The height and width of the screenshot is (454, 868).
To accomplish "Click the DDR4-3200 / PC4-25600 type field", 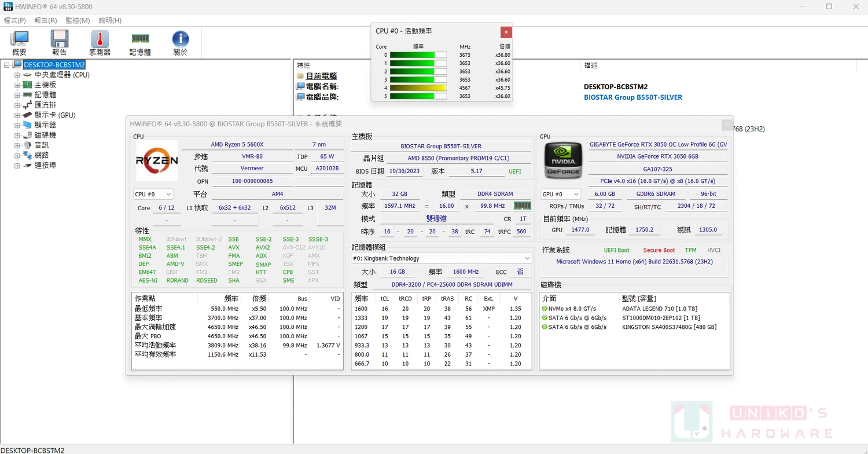I will pos(452,284).
